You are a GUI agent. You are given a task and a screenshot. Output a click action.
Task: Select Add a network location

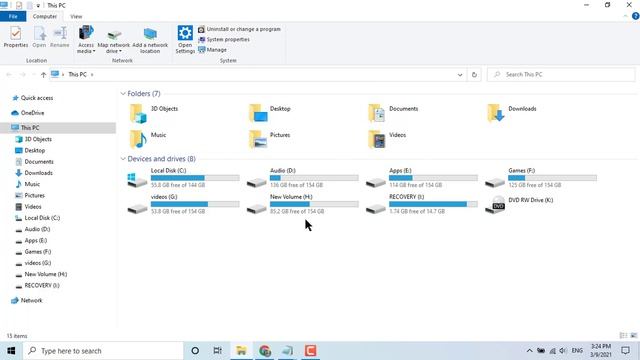pyautogui.click(x=150, y=40)
